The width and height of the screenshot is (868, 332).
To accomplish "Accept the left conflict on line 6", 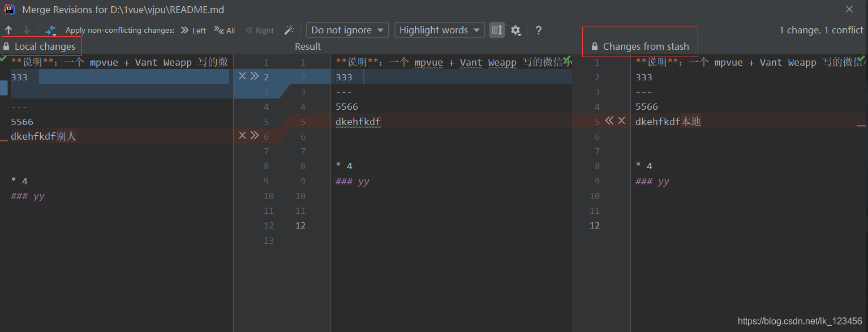I will (255, 135).
